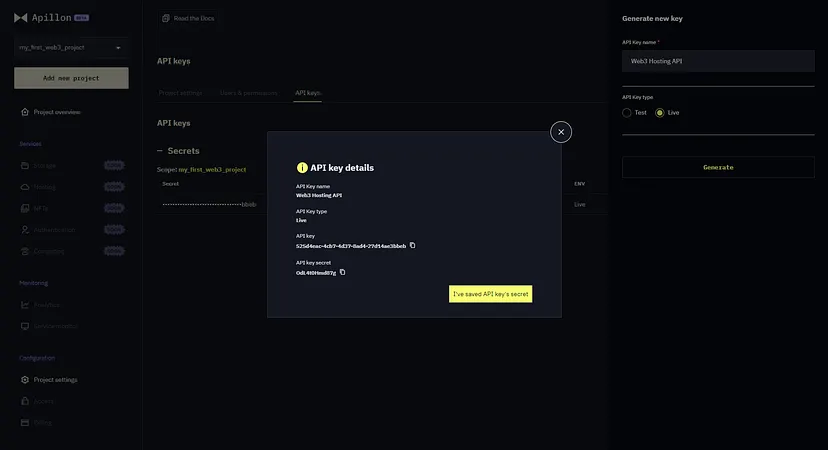Click the API Key name input field
The image size is (828, 450).
(x=718, y=61)
